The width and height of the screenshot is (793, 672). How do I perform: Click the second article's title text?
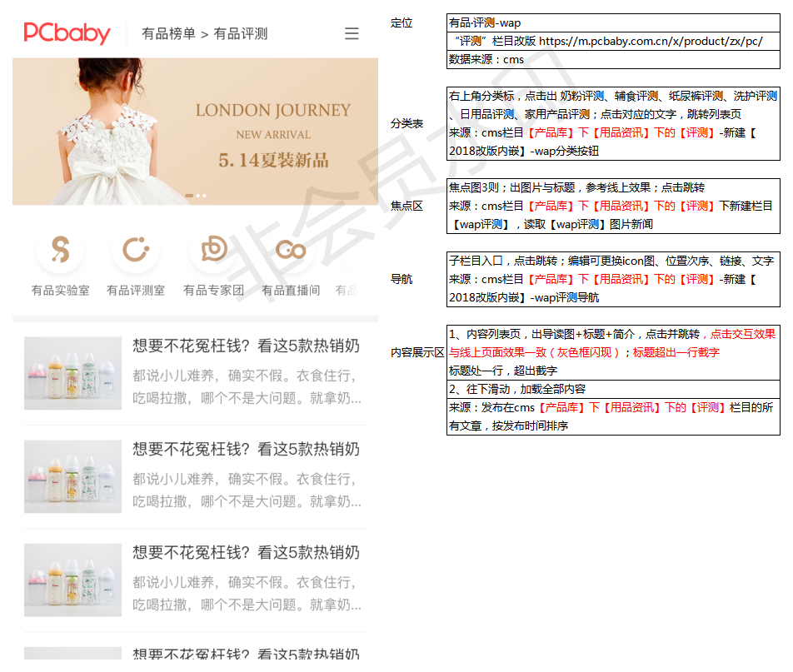(x=246, y=450)
